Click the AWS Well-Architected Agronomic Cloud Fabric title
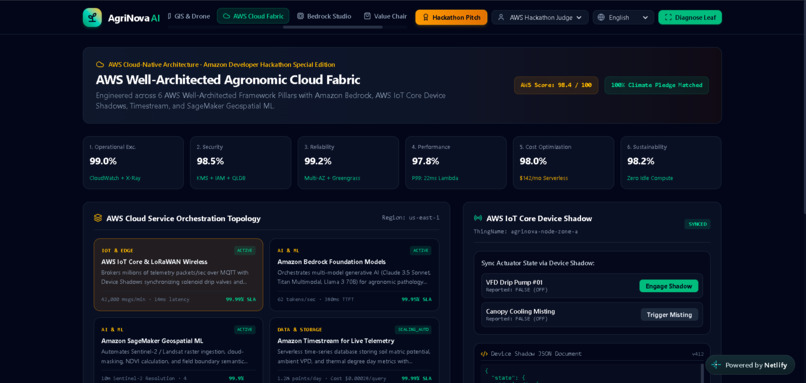The image size is (806, 383). click(228, 80)
